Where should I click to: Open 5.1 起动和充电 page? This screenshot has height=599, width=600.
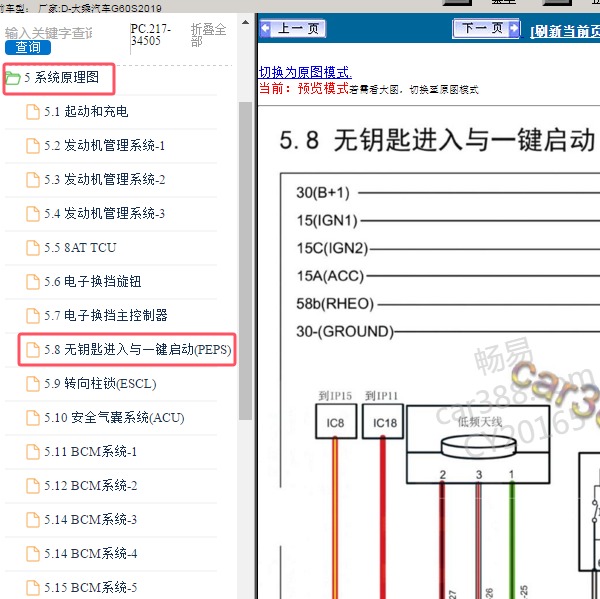pos(86,112)
